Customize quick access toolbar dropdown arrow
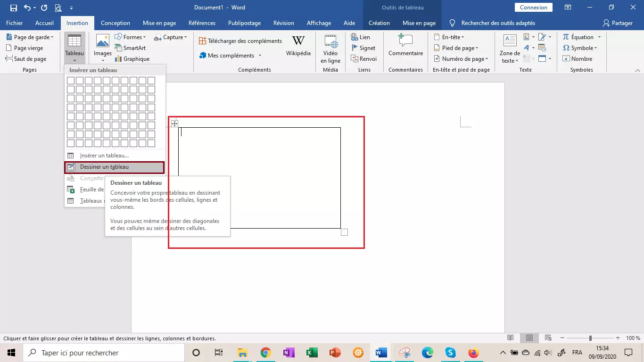The image size is (644, 362). pos(71,8)
